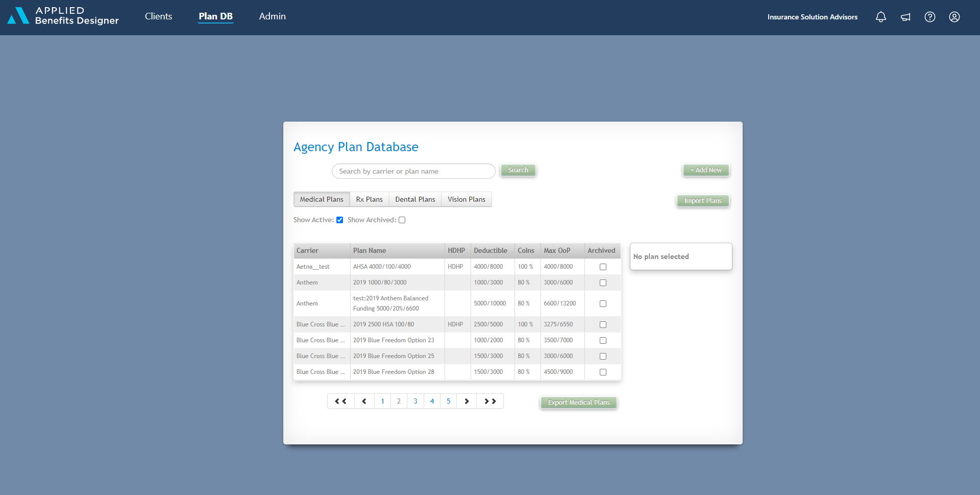The image size is (980, 495).
Task: Click Insurance Solution Advisors agency name
Action: coord(812,17)
